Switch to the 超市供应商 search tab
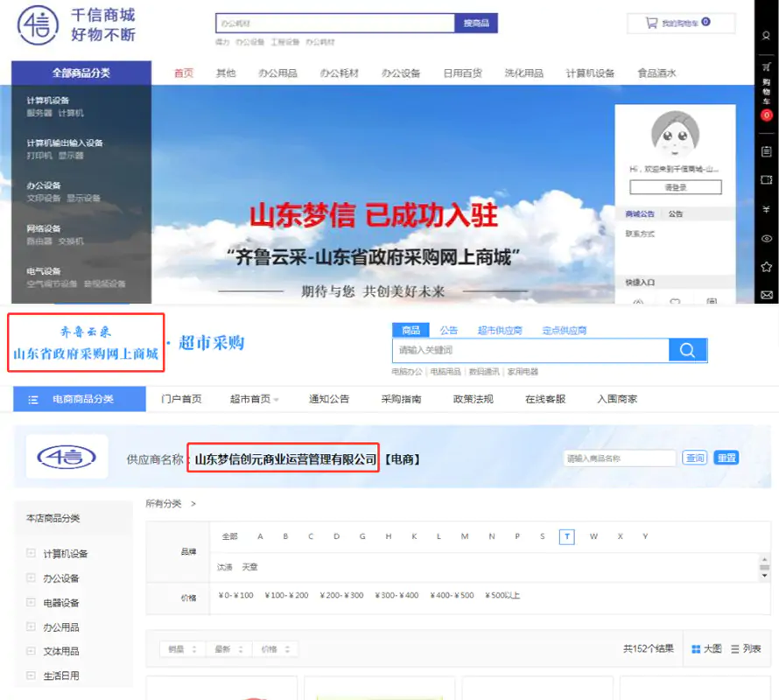Image resolution: width=779 pixels, height=700 pixels. pos(500,331)
